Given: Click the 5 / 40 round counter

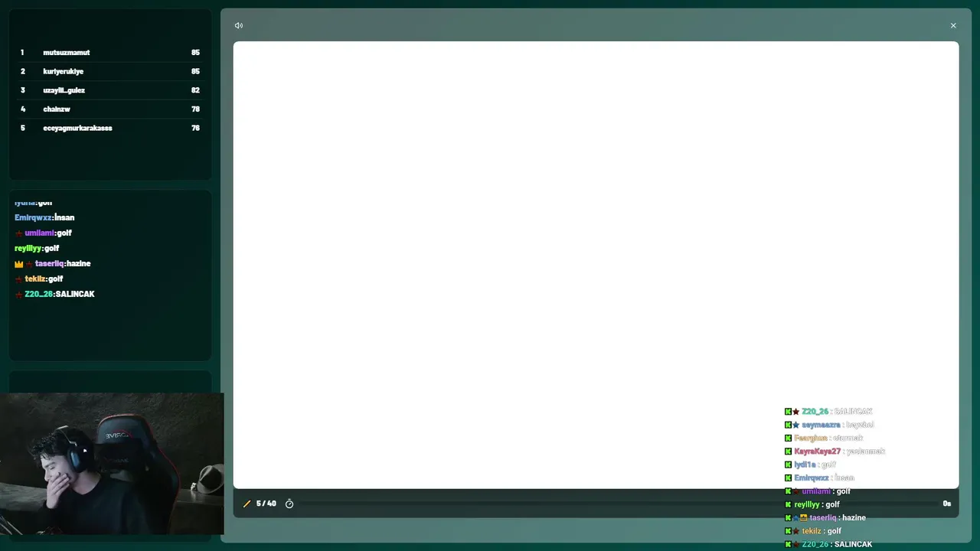Looking at the screenshot, I should pyautogui.click(x=266, y=504).
